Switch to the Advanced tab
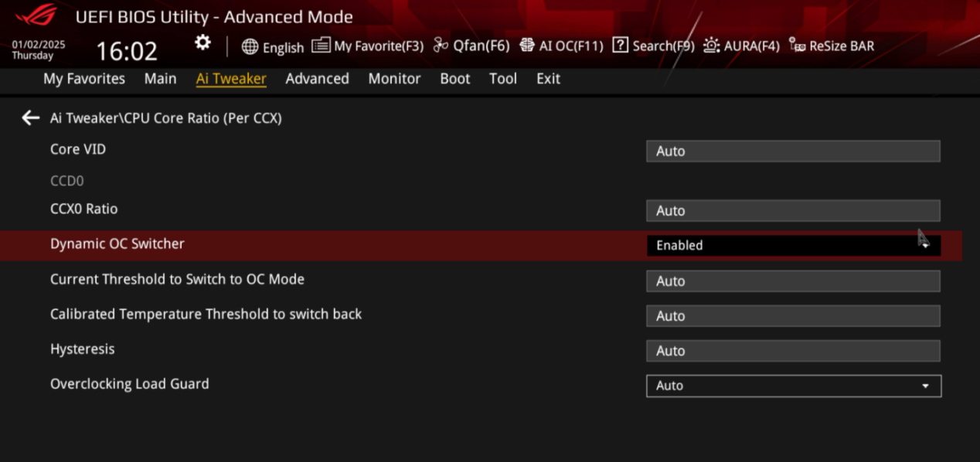The height and width of the screenshot is (462, 980). click(317, 79)
